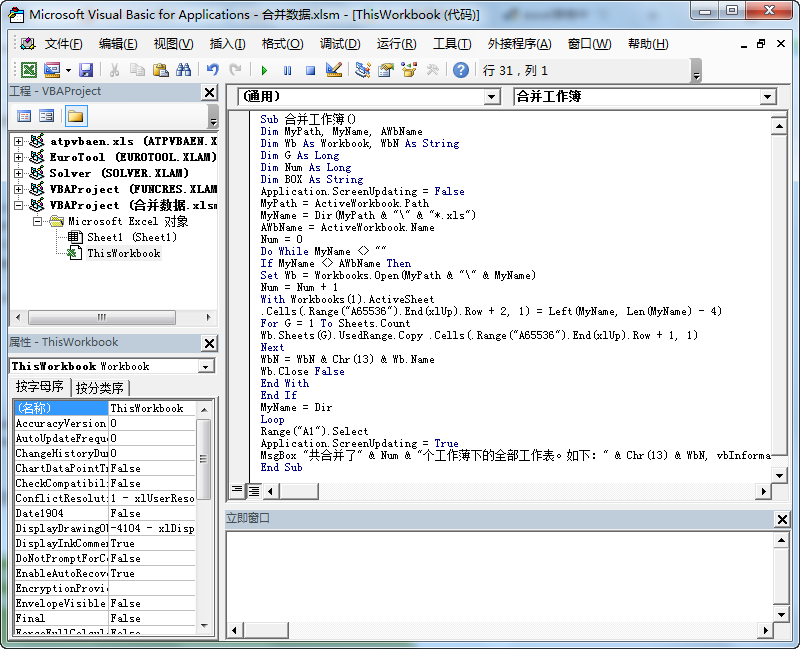The height and width of the screenshot is (649, 800).
Task: Expand the Solver (SOLVER.XLAM) project node
Action: click(19, 173)
